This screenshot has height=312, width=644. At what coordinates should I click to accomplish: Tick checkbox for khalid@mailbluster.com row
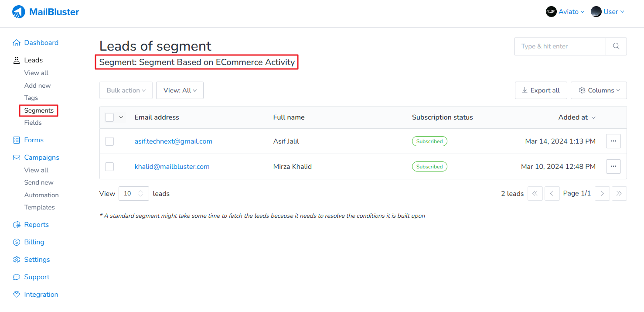point(109,167)
